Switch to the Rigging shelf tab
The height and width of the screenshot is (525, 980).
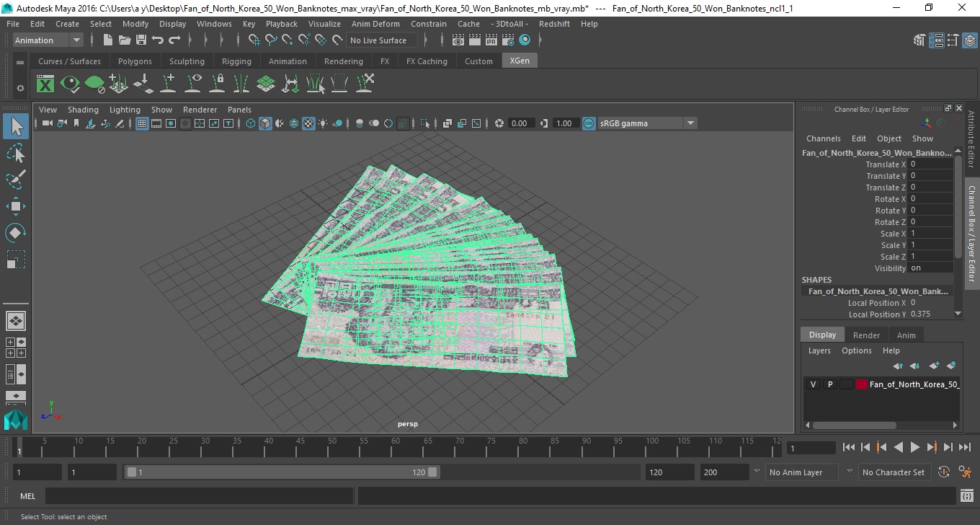pos(236,61)
